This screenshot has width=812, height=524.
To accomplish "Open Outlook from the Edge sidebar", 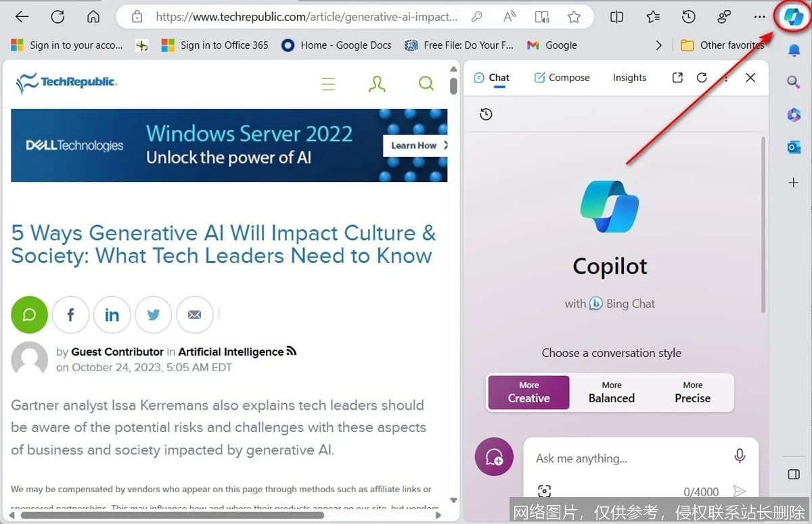I will 792,147.
